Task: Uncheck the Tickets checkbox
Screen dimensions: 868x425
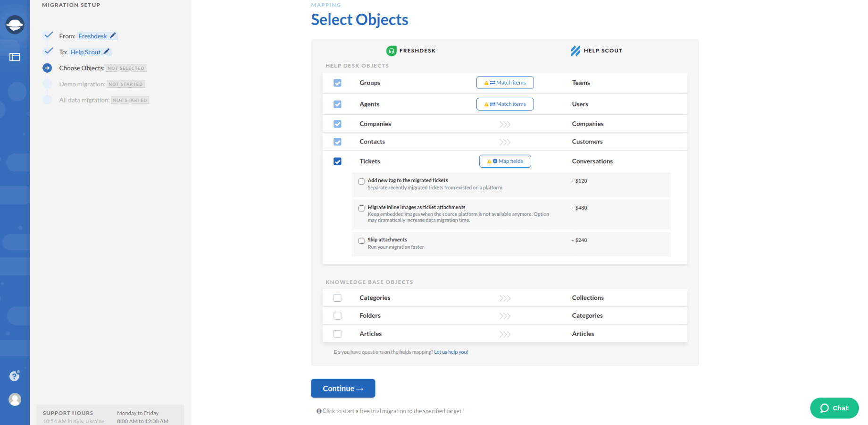Action: (337, 161)
